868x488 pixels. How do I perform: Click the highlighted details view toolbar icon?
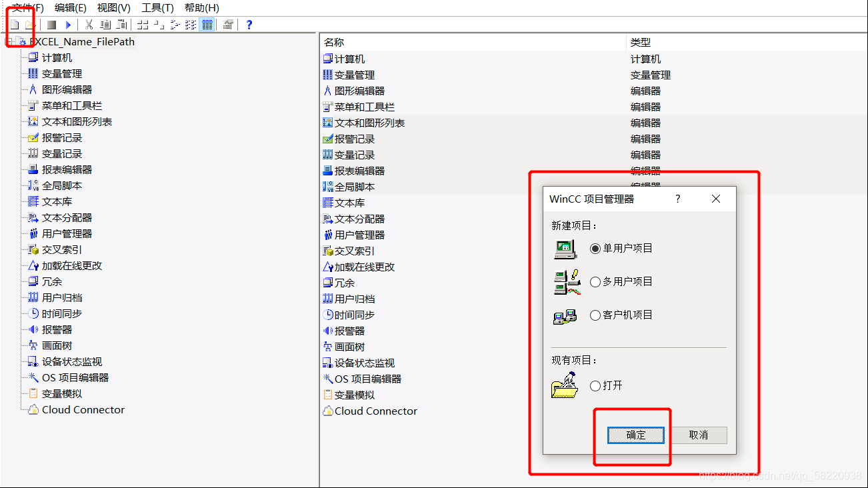point(207,25)
